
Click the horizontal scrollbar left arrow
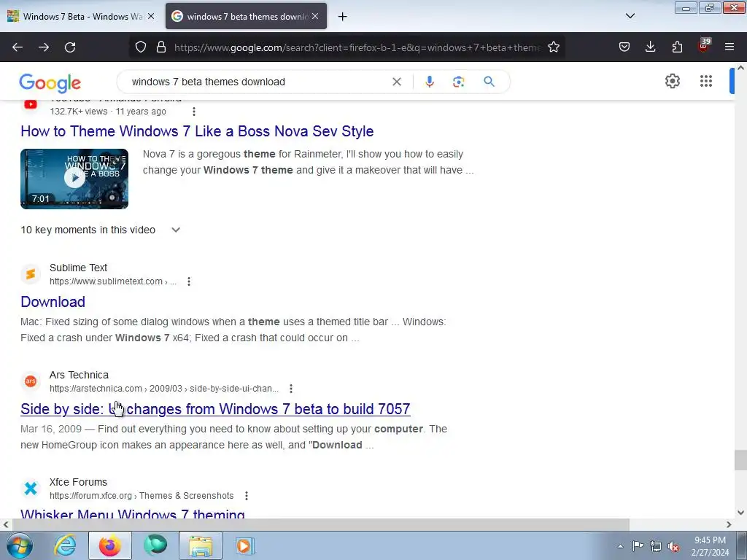(6, 524)
